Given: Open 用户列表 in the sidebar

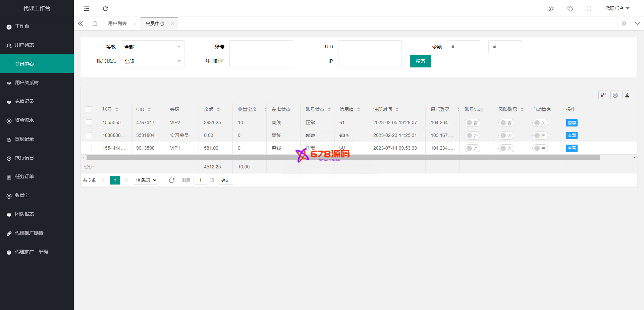Looking at the screenshot, I should (37, 45).
